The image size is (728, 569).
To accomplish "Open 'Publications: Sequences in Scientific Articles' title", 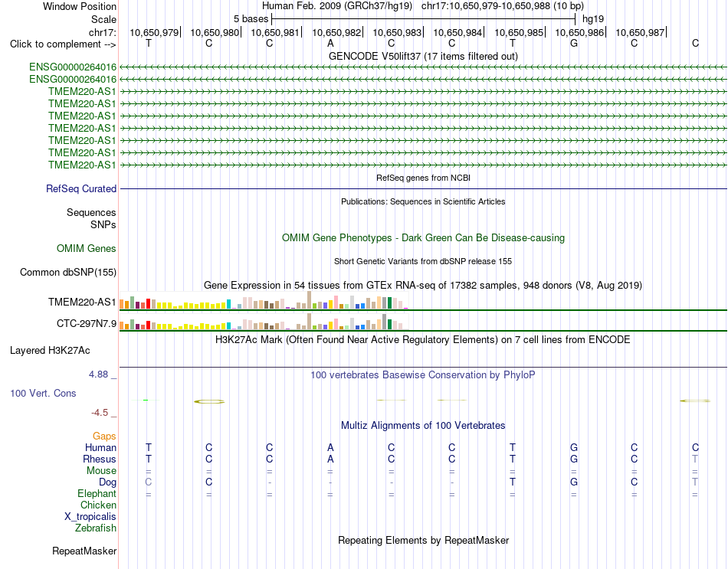I will [x=423, y=201].
